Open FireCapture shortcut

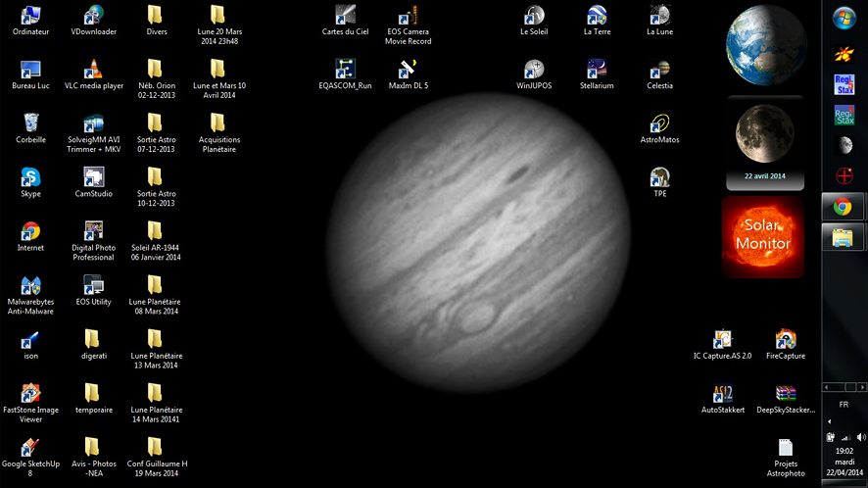786,345
